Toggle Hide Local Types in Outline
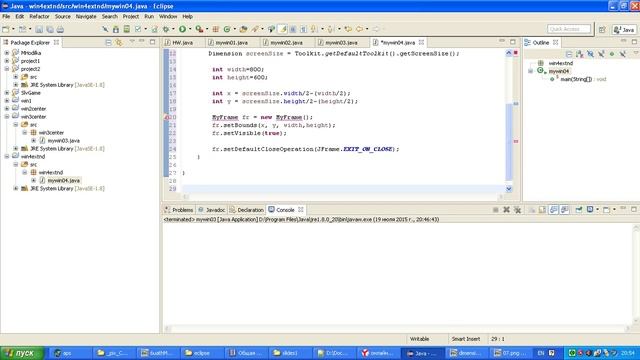This screenshot has width=640, height=360. 622,54
